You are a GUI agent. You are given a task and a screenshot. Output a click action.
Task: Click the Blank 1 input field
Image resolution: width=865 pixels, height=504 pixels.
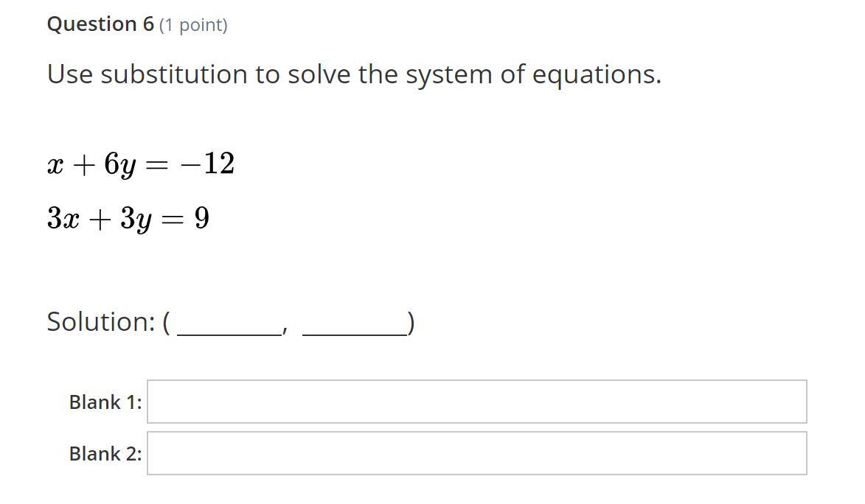pyautogui.click(x=476, y=402)
